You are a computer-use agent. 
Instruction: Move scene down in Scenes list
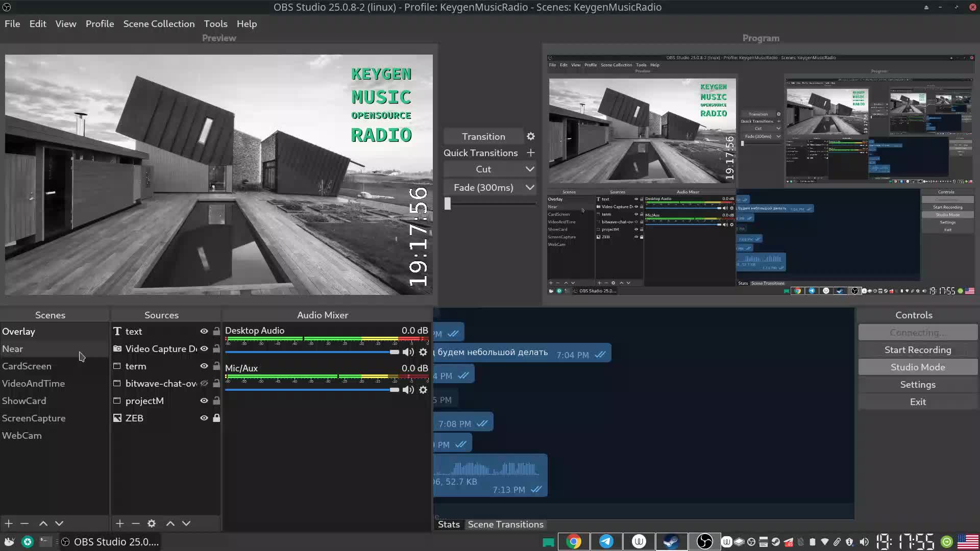click(59, 523)
